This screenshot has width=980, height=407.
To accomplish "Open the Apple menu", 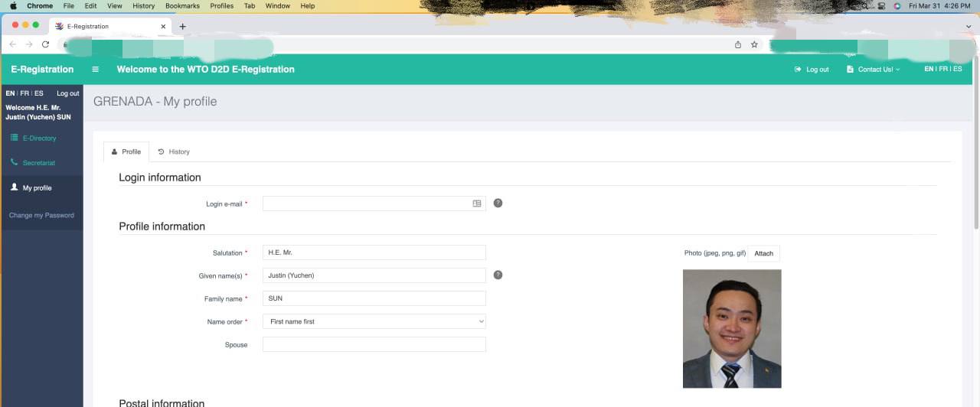I will (13, 5).
